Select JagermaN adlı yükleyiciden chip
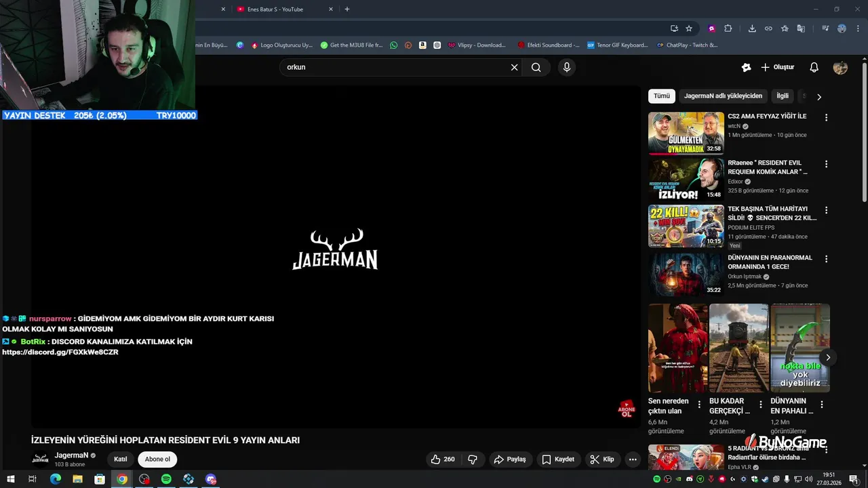Viewport: 868px width, 488px height. pos(723,96)
